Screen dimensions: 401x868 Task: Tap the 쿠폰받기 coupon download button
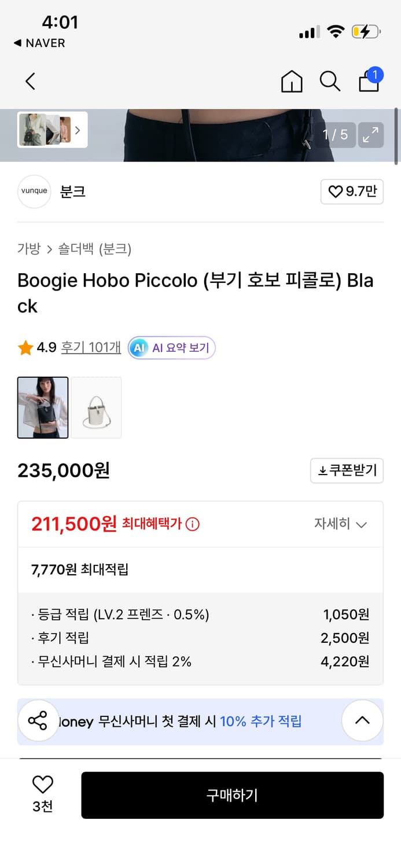tap(347, 470)
